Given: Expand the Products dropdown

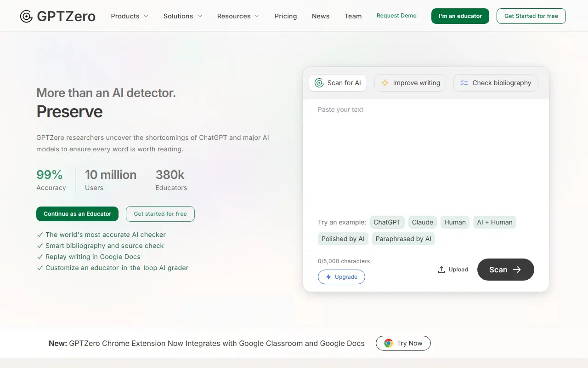Looking at the screenshot, I should tap(129, 16).
